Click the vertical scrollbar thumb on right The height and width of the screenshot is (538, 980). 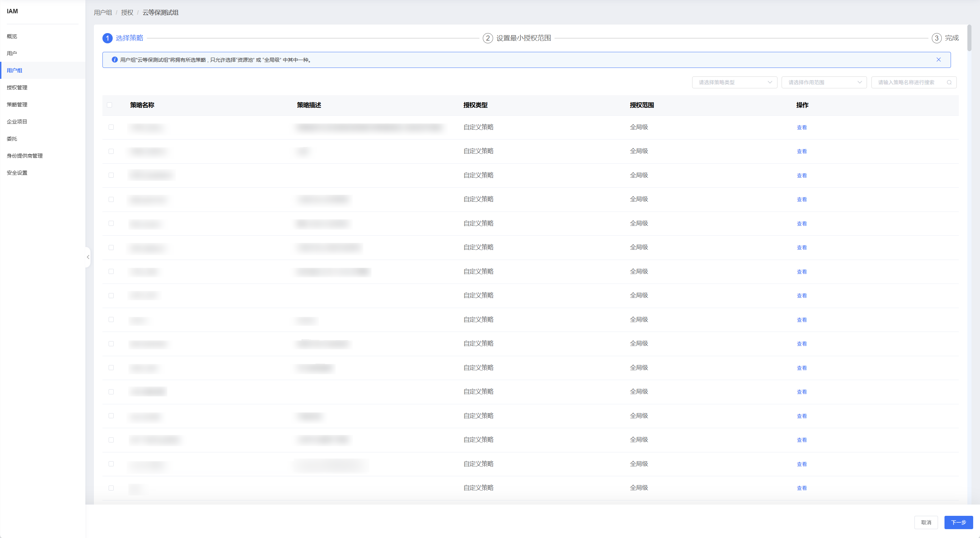(x=969, y=38)
